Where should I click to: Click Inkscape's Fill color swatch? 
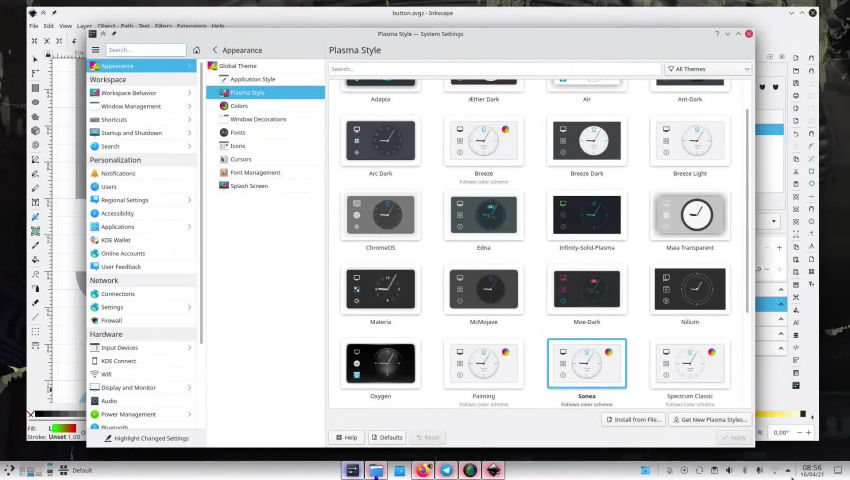(62, 428)
